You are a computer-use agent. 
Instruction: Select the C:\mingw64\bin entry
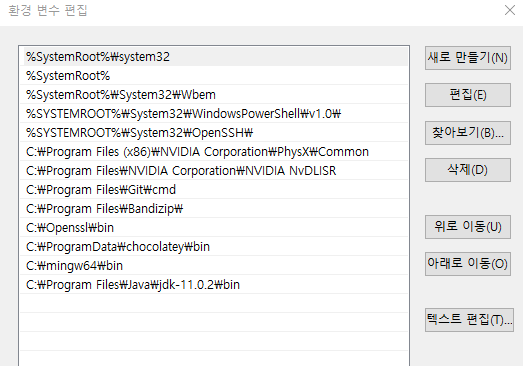pos(214,266)
